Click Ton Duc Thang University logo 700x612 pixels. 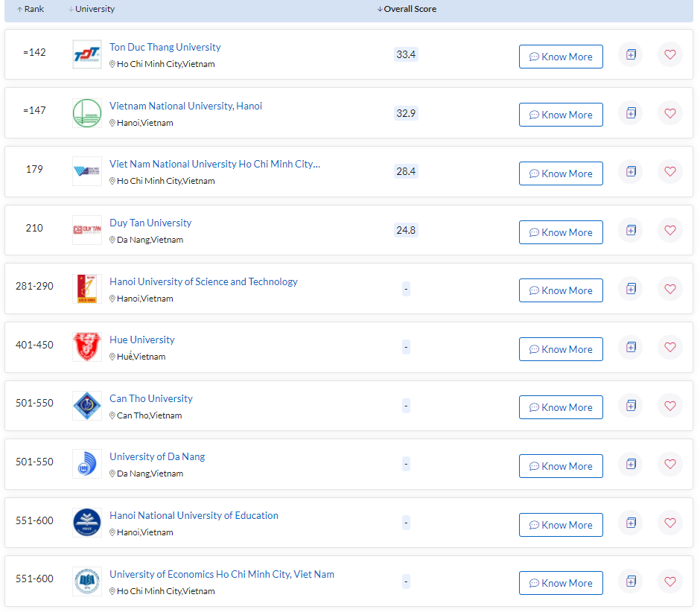[87, 55]
